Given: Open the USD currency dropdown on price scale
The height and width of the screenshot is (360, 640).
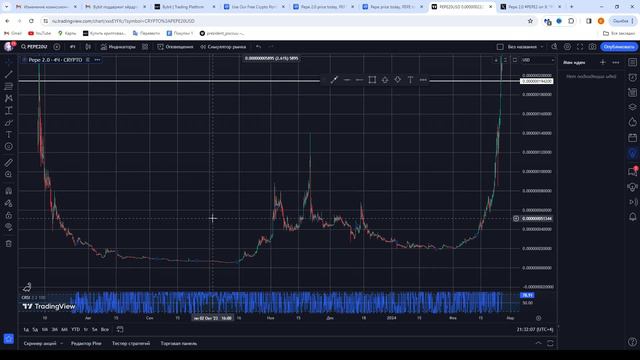Looking at the screenshot, I should click(538, 60).
